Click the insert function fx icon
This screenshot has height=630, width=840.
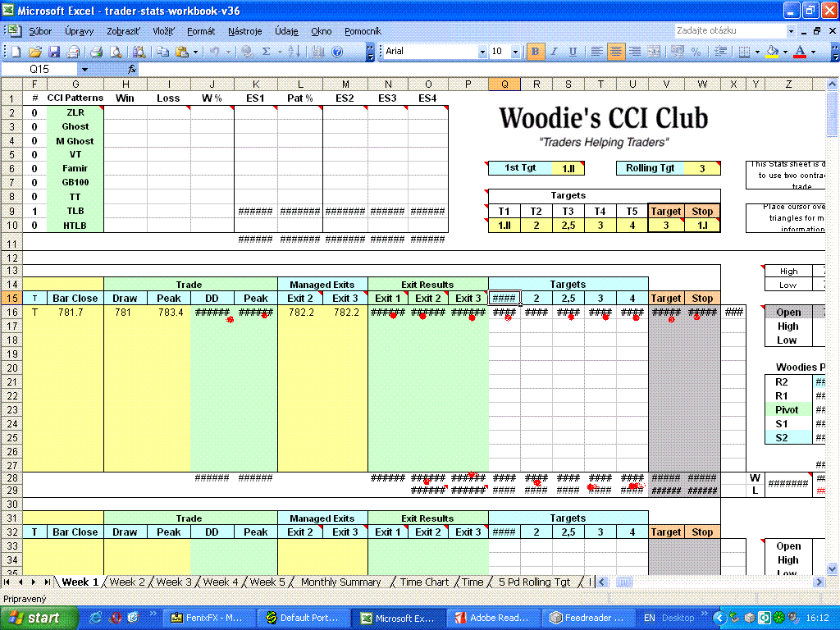132,69
